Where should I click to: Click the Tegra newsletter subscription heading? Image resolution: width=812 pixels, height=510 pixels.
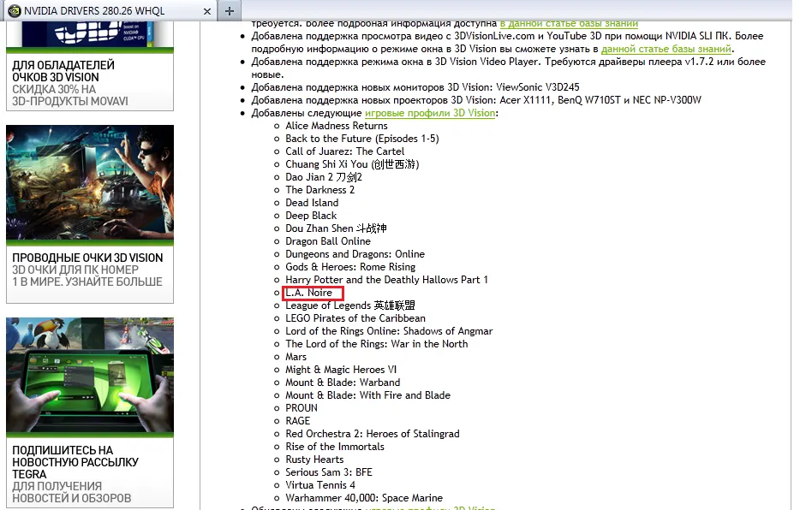tap(75, 462)
